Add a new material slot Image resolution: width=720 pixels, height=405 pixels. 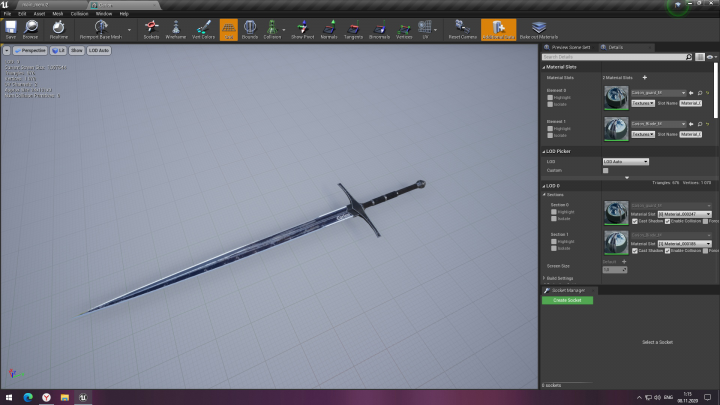point(645,78)
